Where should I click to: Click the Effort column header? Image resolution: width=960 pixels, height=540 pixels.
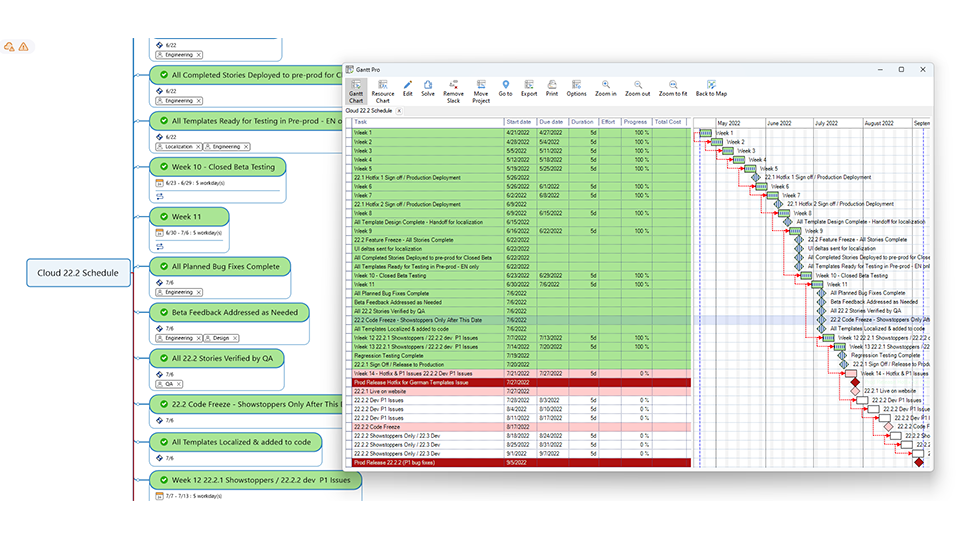click(609, 122)
